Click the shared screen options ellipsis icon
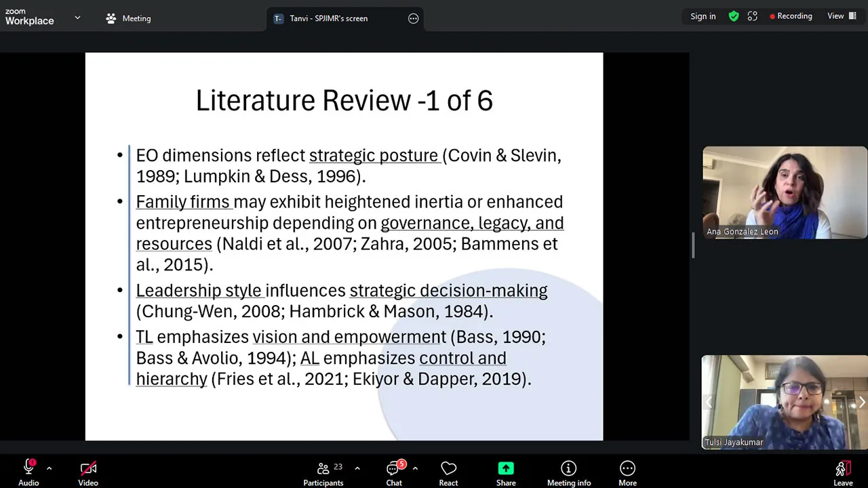This screenshot has height=488, width=868. click(413, 18)
